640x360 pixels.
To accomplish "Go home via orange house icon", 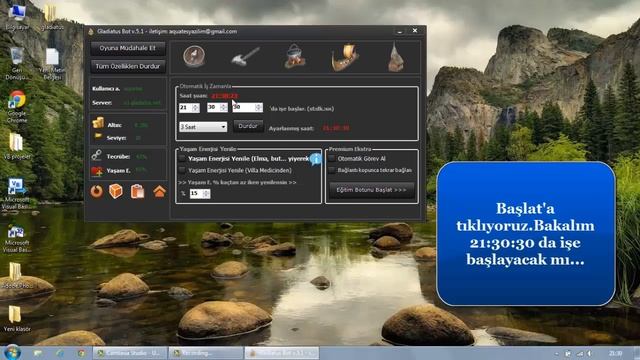I will tap(159, 191).
